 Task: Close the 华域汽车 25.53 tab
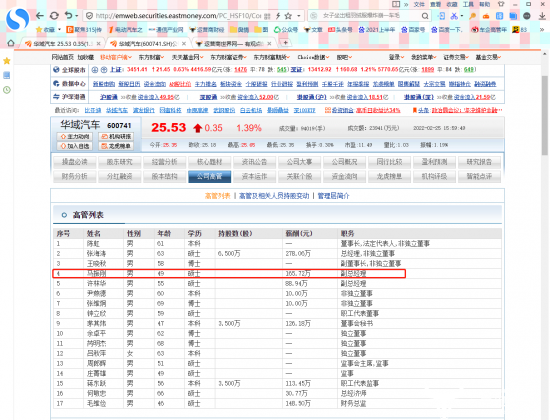tap(99, 44)
